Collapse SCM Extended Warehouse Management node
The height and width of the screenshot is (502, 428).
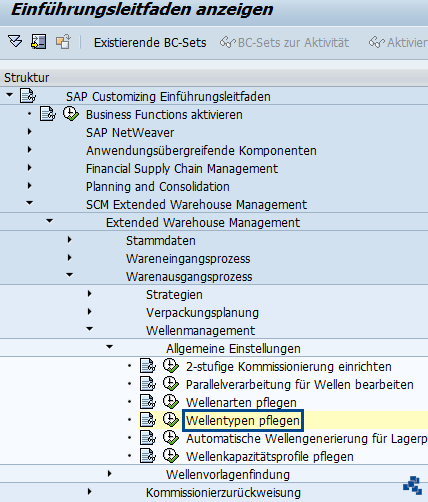(x=30, y=203)
